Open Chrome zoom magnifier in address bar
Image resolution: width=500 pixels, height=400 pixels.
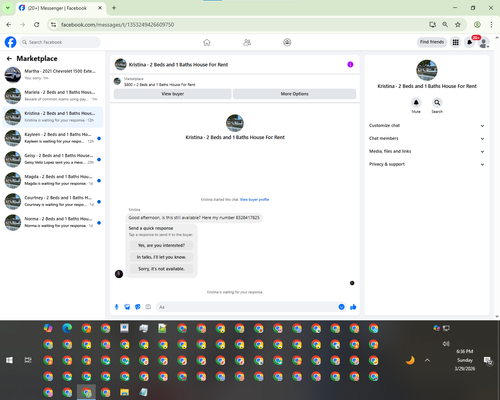point(445,25)
